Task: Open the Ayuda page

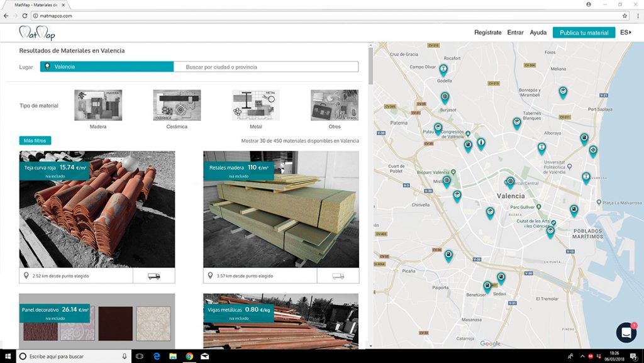Action: click(538, 33)
